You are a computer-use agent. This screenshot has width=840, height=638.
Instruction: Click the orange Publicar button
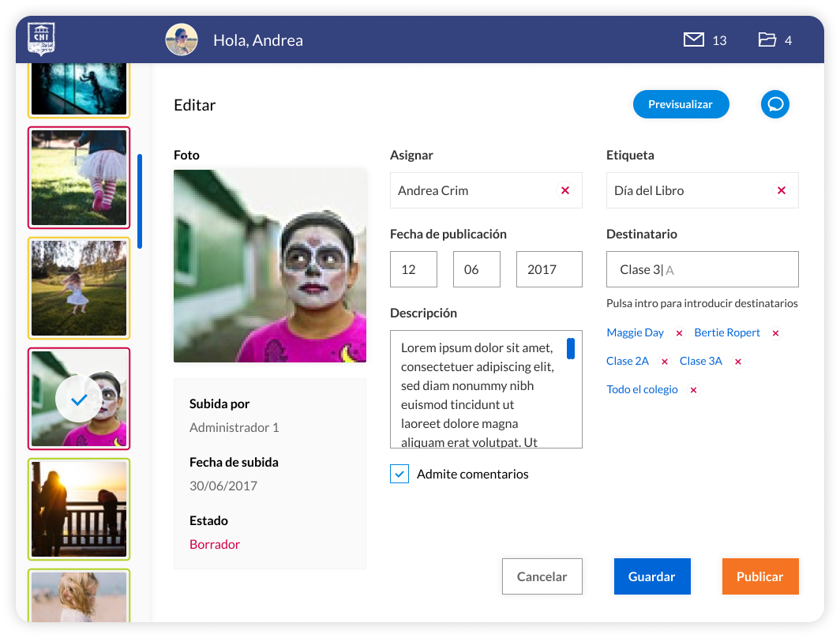760,576
